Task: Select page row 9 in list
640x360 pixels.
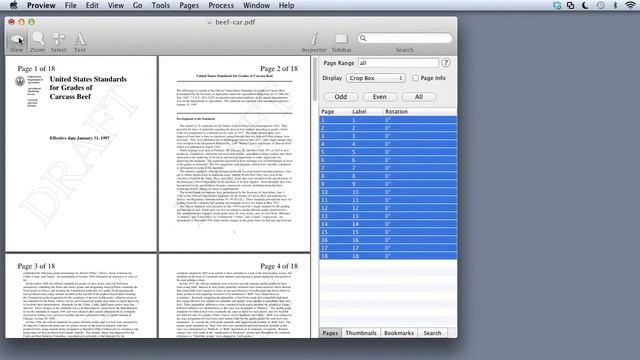Action: point(388,184)
